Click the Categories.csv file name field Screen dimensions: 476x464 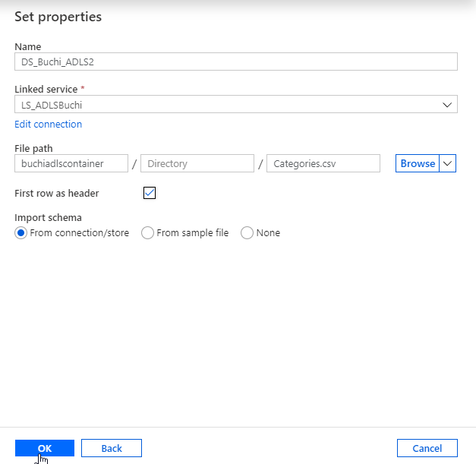[323, 163]
